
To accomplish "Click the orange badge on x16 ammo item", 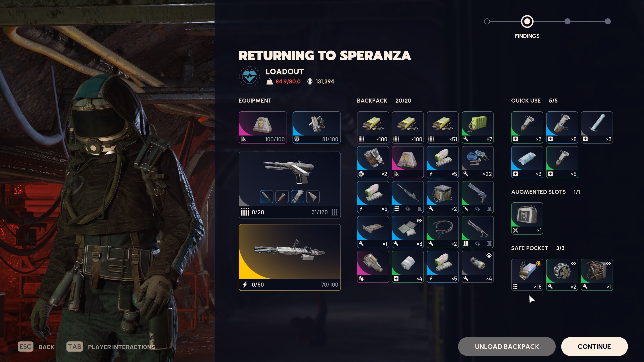I will 538,263.
